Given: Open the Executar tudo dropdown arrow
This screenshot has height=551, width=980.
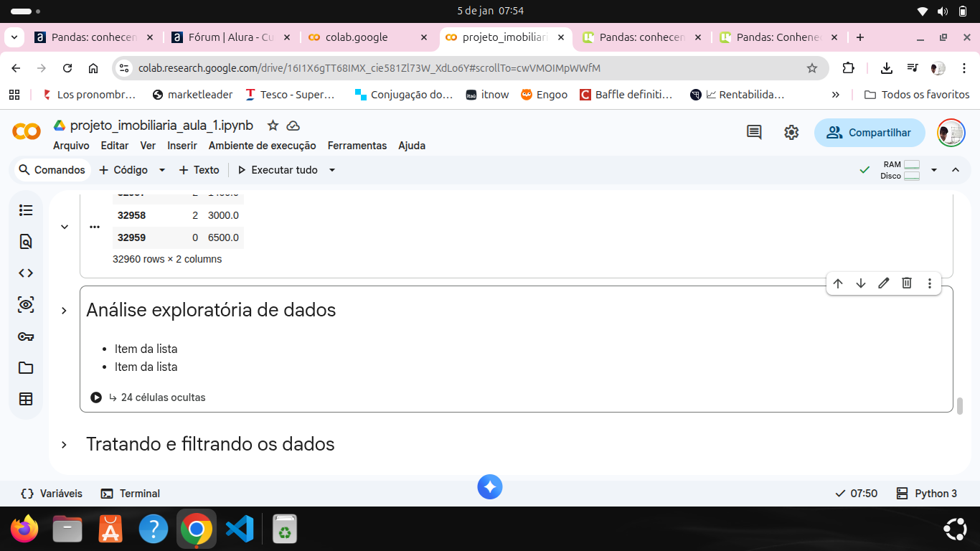Looking at the screenshot, I should [331, 170].
